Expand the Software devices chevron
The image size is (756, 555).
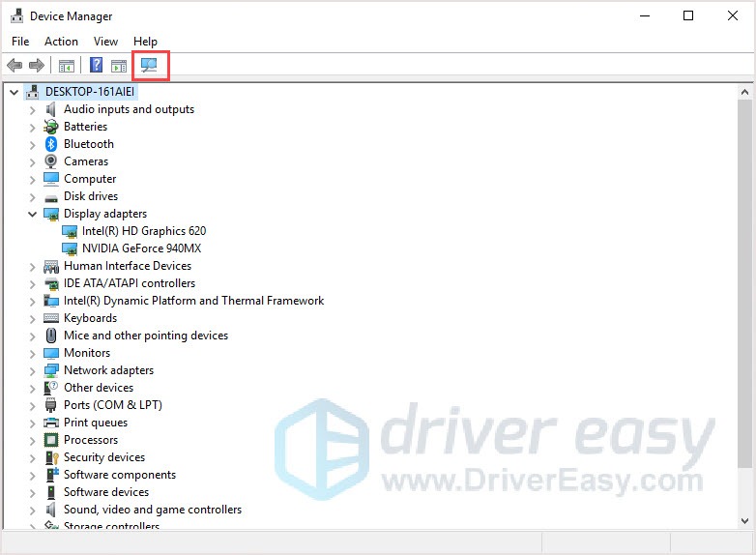coord(32,493)
